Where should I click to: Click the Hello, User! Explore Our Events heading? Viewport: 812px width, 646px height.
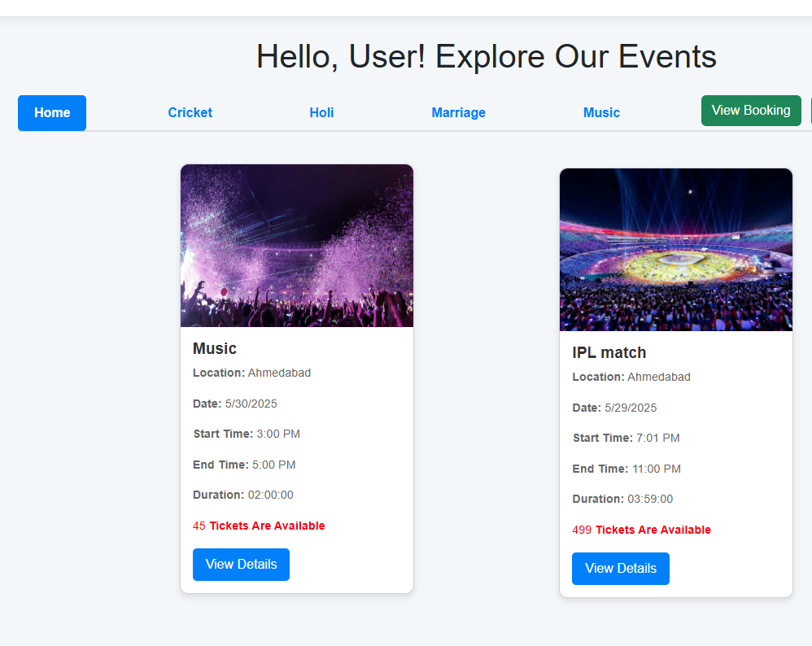point(487,56)
